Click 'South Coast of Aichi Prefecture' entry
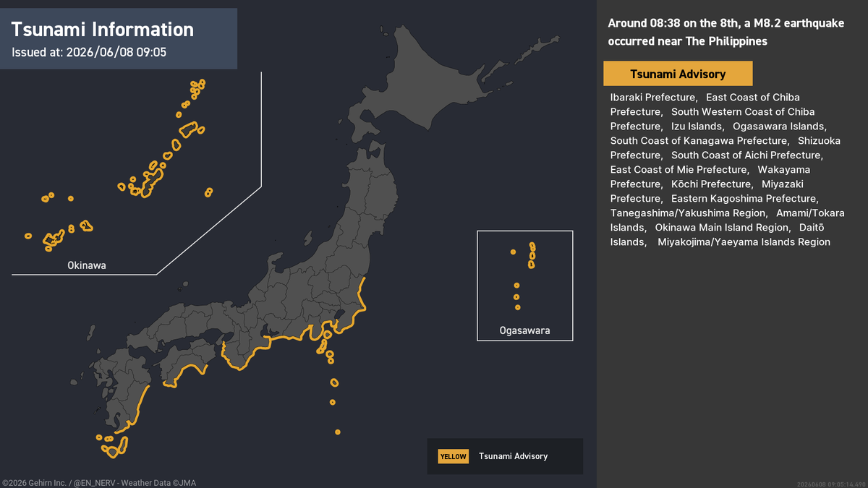The height and width of the screenshot is (488, 868). click(747, 155)
